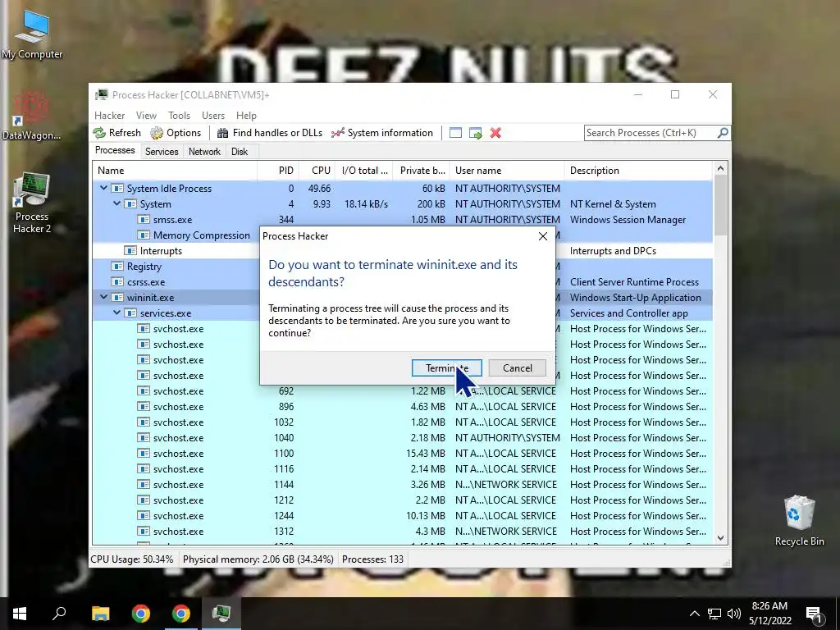
Task: Click the search magnifier icon
Action: (723, 132)
